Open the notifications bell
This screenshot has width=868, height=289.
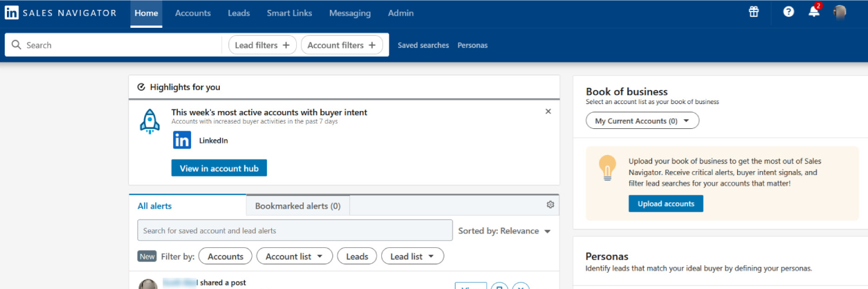click(814, 12)
